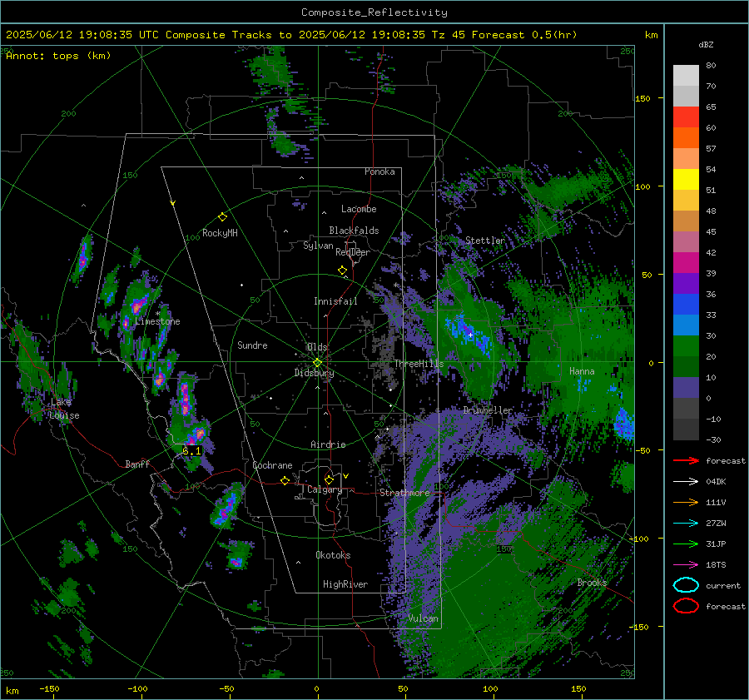Image resolution: width=749 pixels, height=700 pixels.
Task: Click the red forecast ellipse legend icon
Action: (x=686, y=606)
